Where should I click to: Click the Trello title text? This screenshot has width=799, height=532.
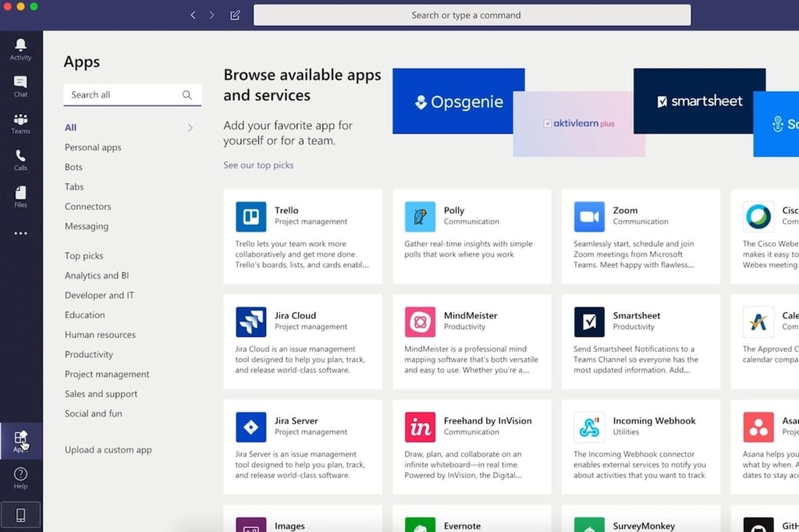[286, 211]
